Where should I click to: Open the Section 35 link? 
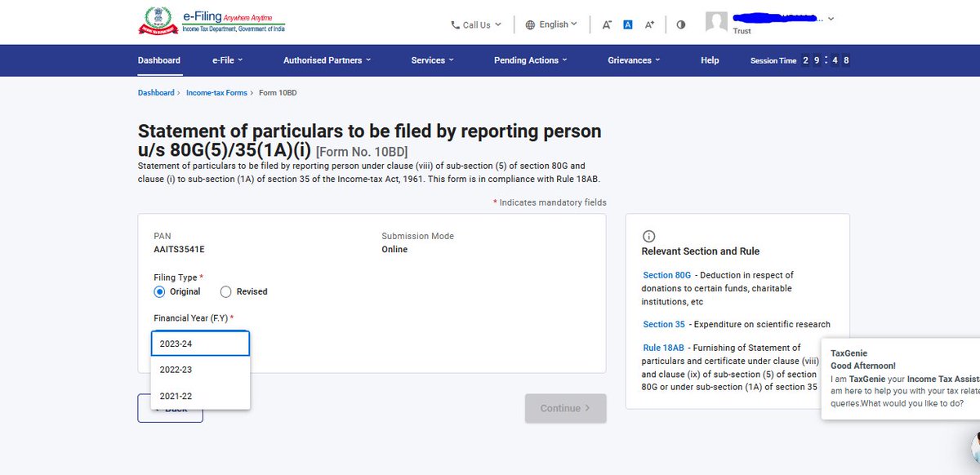(x=664, y=324)
